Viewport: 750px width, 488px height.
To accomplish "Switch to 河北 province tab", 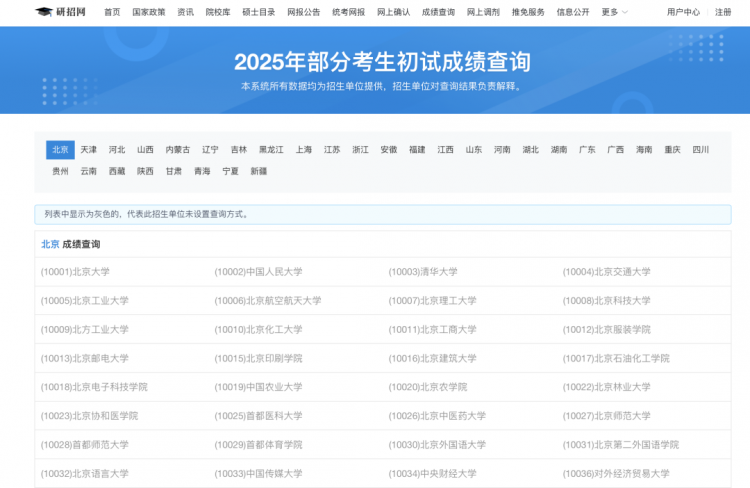I will pos(117,150).
